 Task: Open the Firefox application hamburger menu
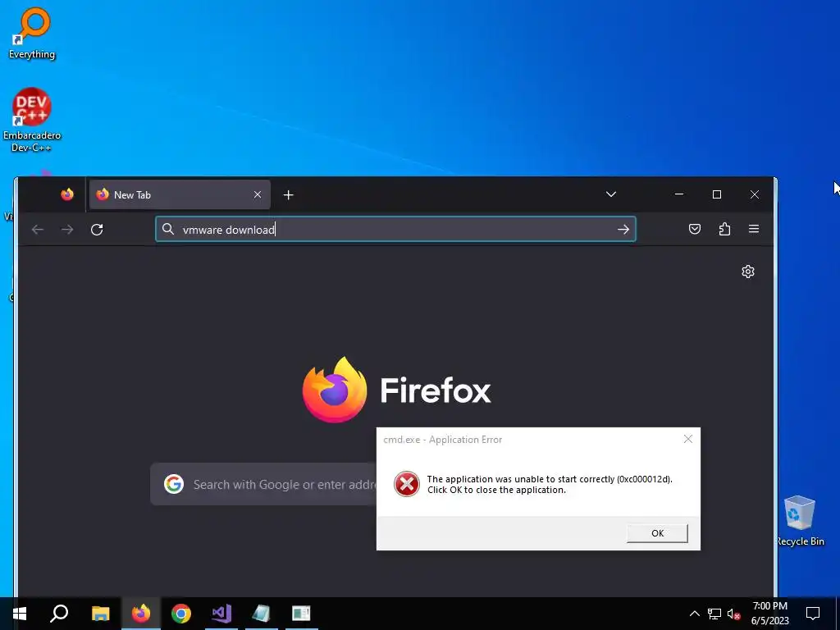pos(754,230)
